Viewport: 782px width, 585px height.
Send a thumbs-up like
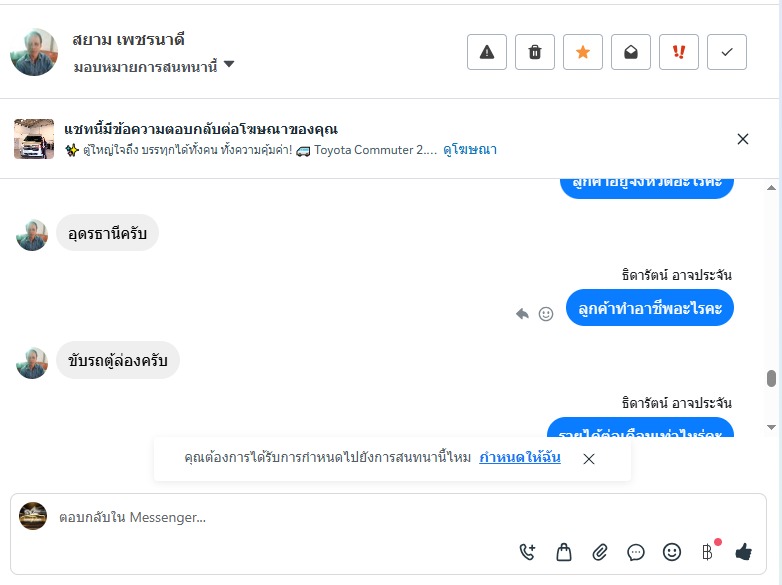743,551
